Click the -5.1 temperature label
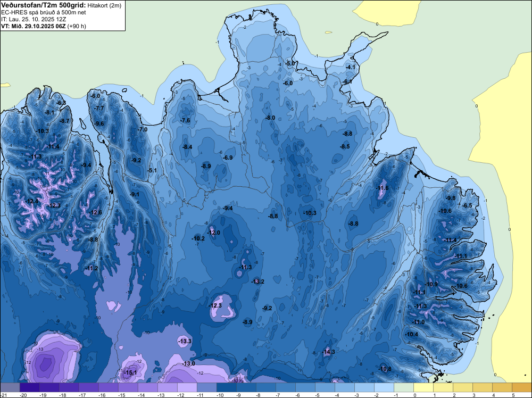This screenshot has width=532, height=398. coord(152,170)
